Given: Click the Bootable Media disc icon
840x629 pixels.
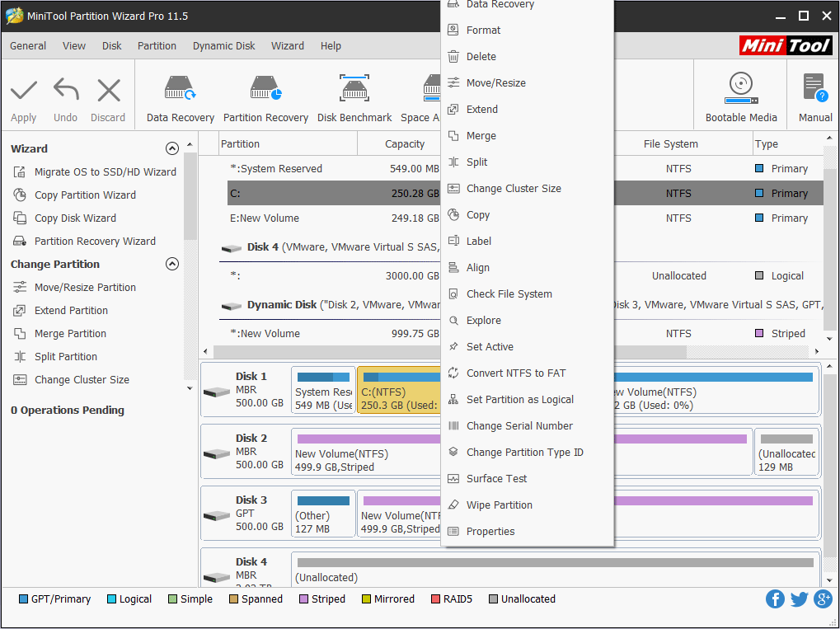Looking at the screenshot, I should point(740,87).
